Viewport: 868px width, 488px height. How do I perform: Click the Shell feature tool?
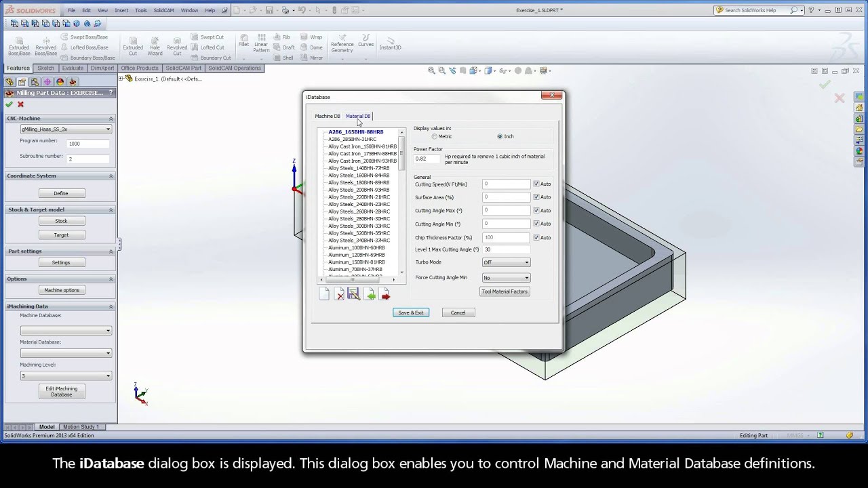click(284, 58)
